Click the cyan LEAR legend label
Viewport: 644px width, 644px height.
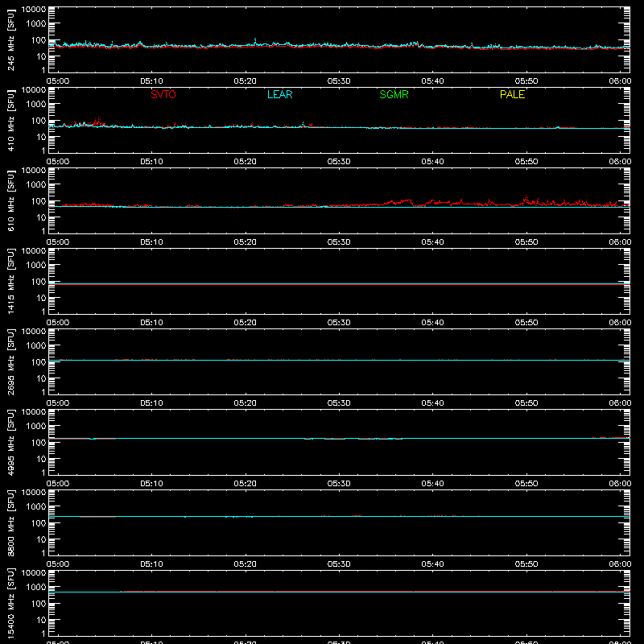tap(279, 94)
